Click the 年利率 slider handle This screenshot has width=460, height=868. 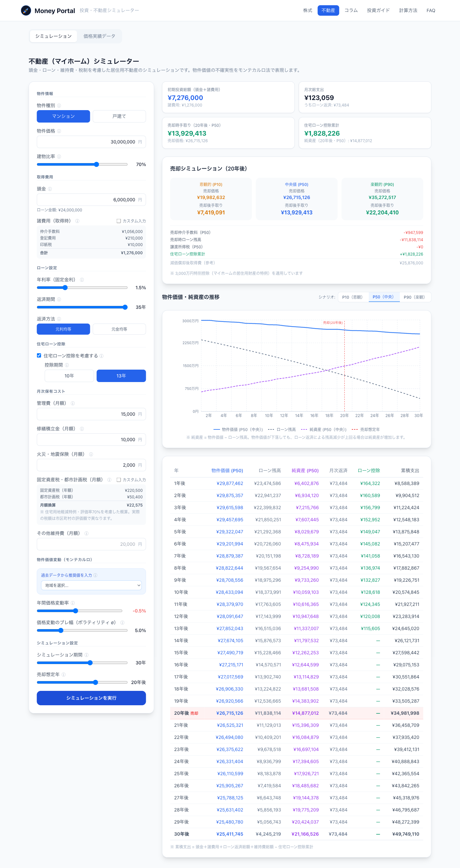pyautogui.click(x=65, y=288)
